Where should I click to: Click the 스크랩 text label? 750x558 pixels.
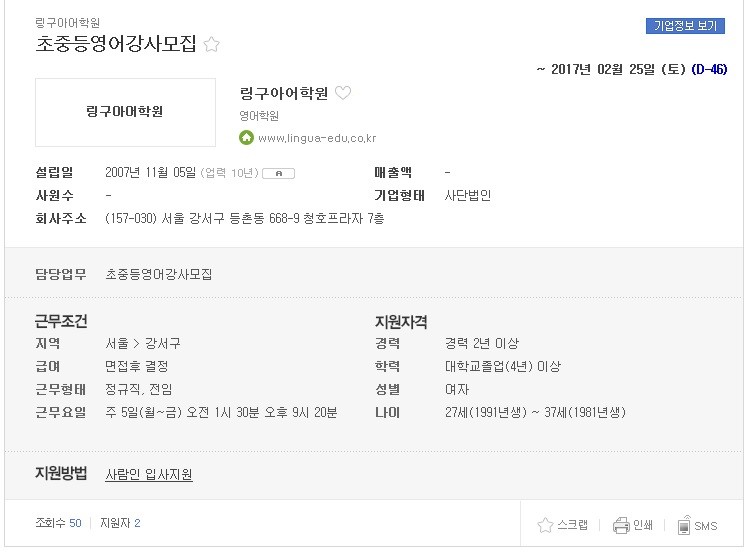[573, 525]
